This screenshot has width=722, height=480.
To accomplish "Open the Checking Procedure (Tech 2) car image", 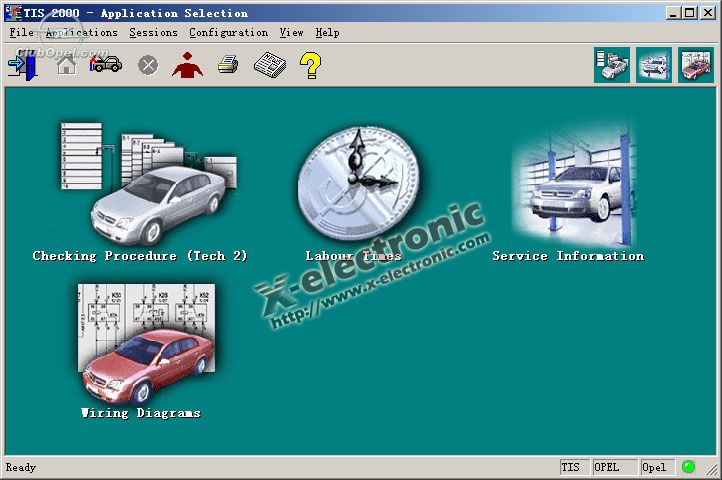I will coord(150,183).
